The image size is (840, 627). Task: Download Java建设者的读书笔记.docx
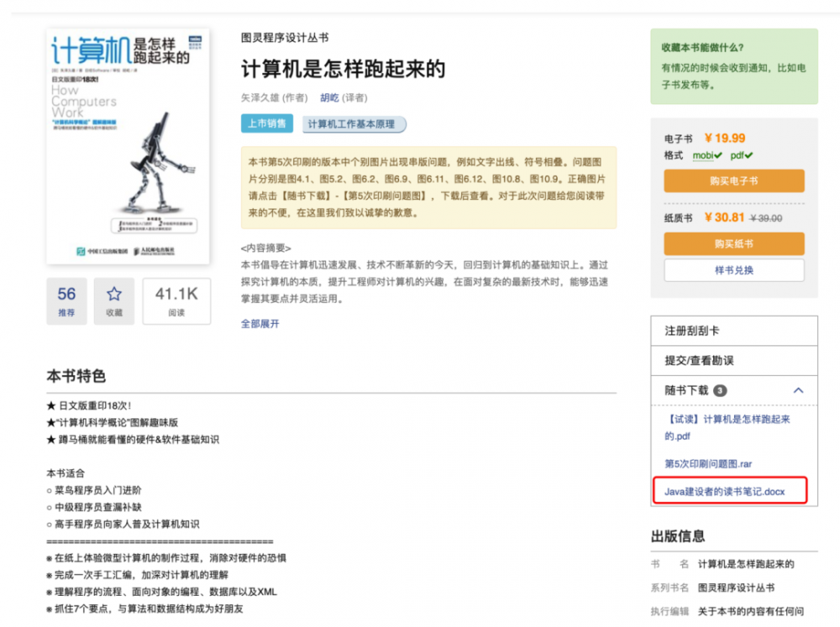tap(724, 491)
